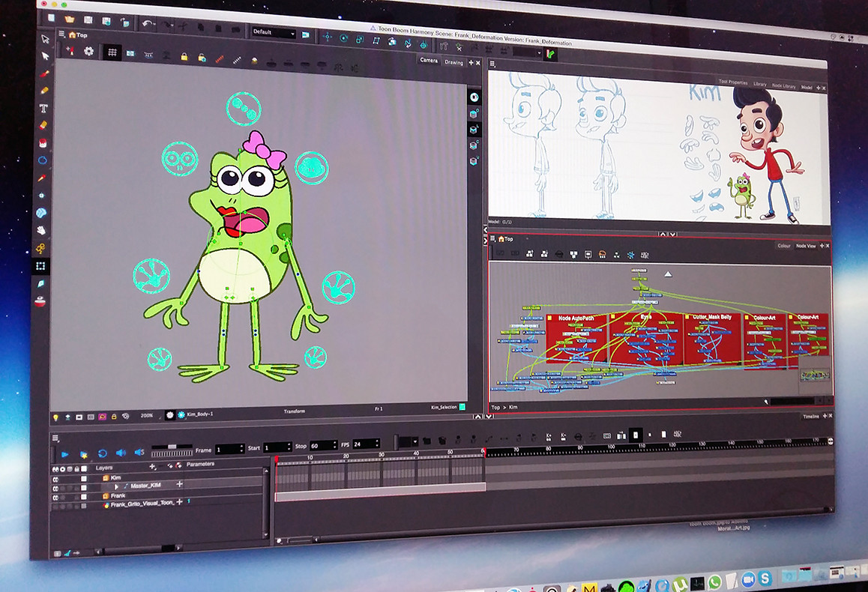Image resolution: width=868 pixels, height=592 pixels.
Task: Toggle the grid display in Camera view
Action: coord(112,52)
